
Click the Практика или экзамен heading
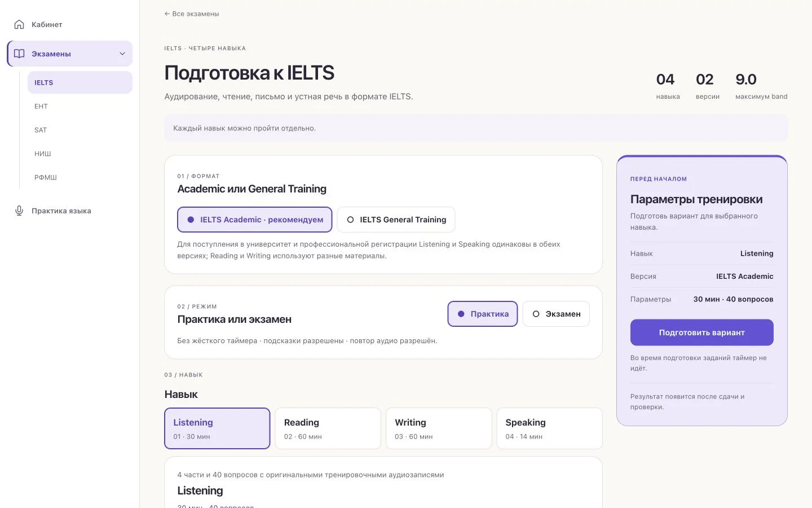(235, 319)
